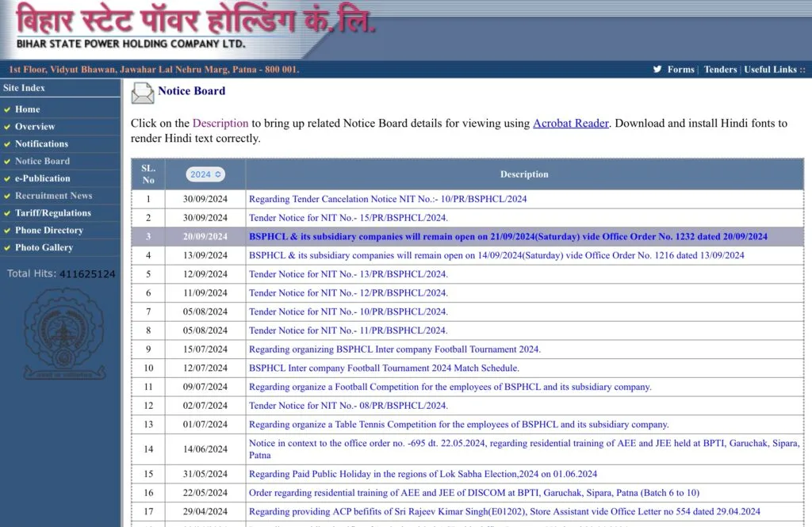This screenshot has height=527, width=812.
Task: Open Tariff/Regulations in Site Index
Action: coord(53,212)
